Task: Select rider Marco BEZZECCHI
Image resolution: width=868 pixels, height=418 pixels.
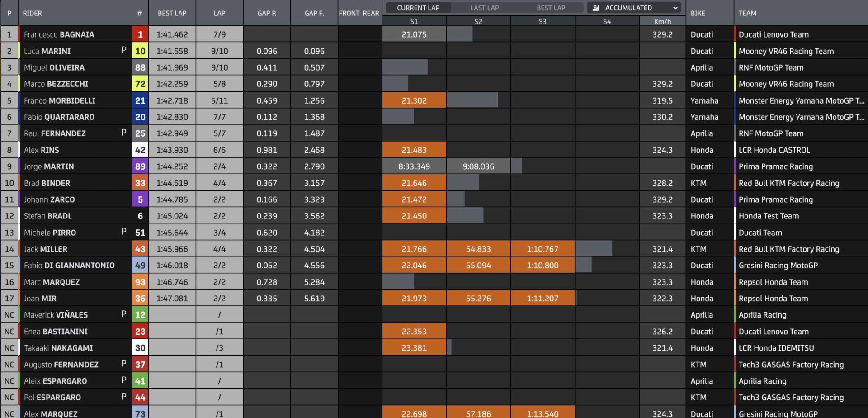Action: point(56,84)
